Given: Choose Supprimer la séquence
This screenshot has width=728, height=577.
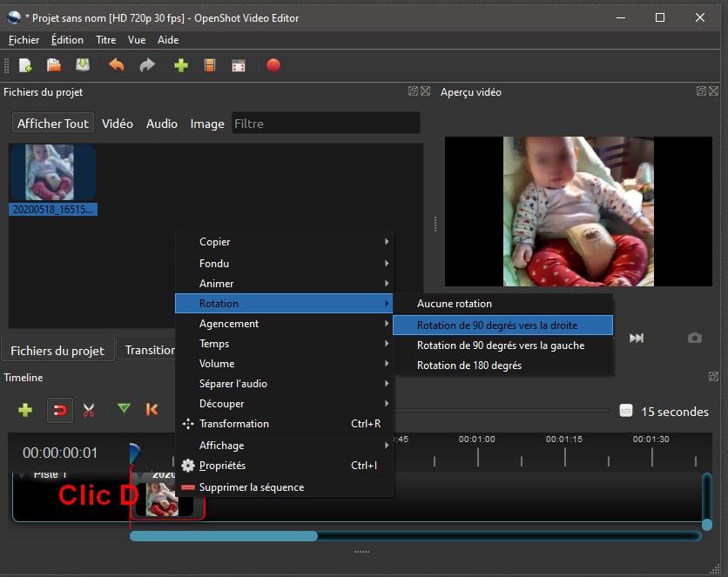Looking at the screenshot, I should click(284, 487).
